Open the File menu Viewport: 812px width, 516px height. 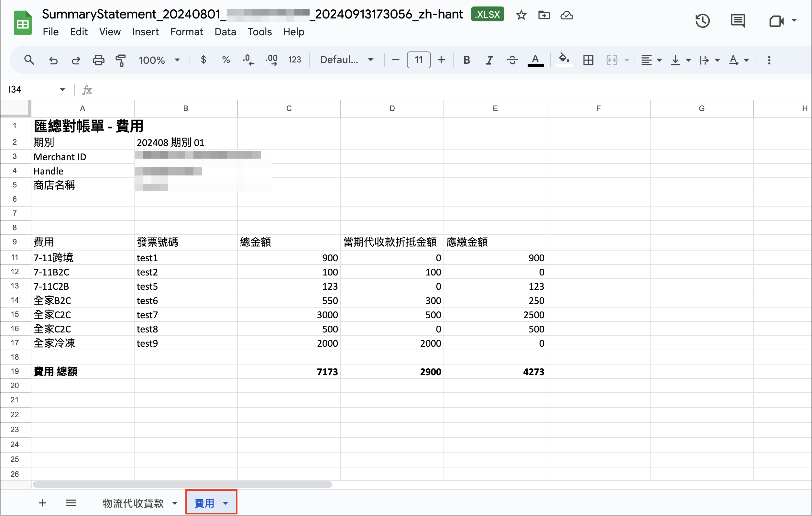pyautogui.click(x=50, y=32)
